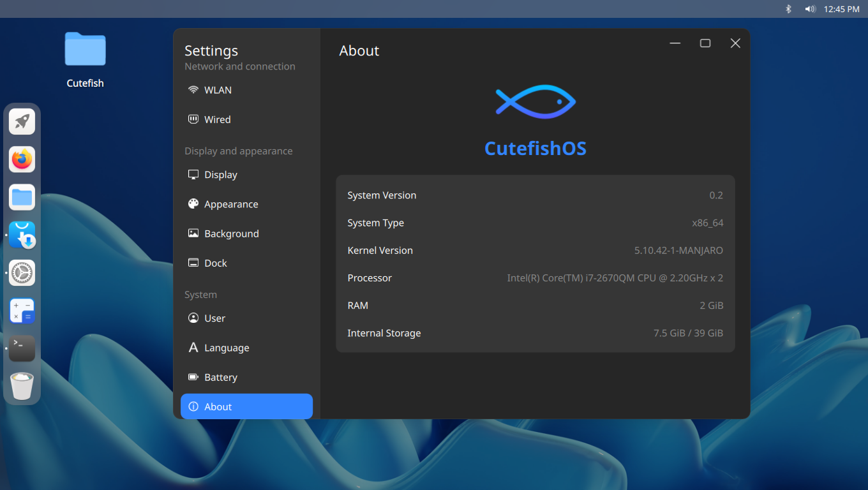Click the RAM label

357,306
